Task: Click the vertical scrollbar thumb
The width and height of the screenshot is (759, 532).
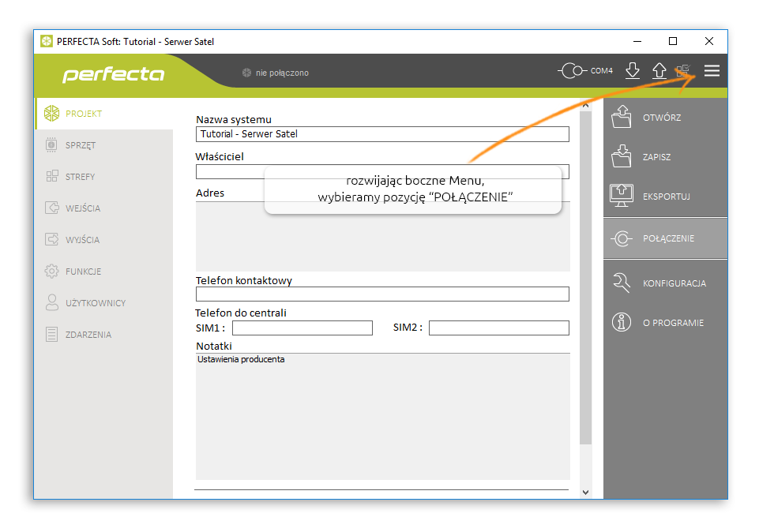Action: pyautogui.click(x=586, y=277)
